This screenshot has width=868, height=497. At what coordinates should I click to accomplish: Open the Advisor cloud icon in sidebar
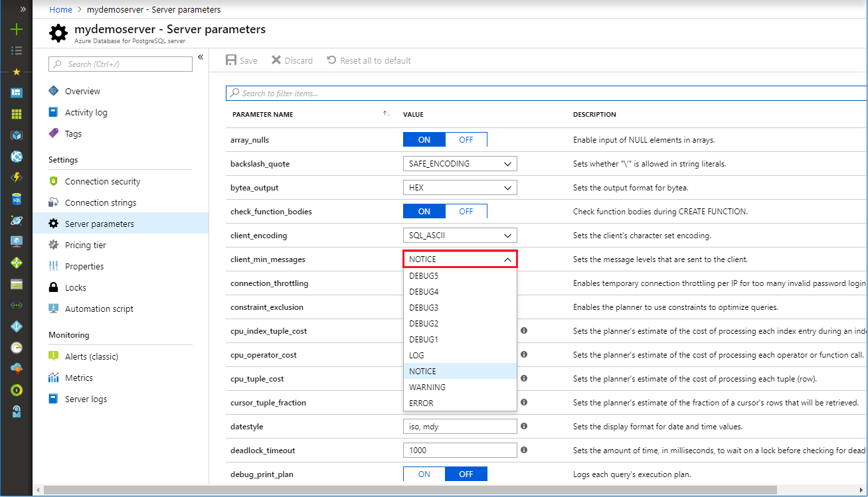coord(17,369)
